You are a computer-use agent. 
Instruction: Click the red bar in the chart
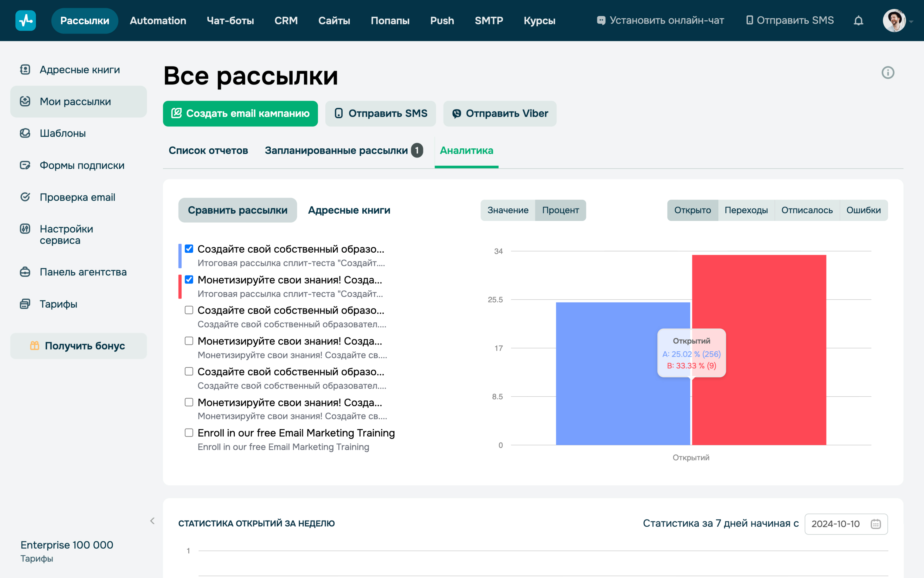[x=759, y=350]
